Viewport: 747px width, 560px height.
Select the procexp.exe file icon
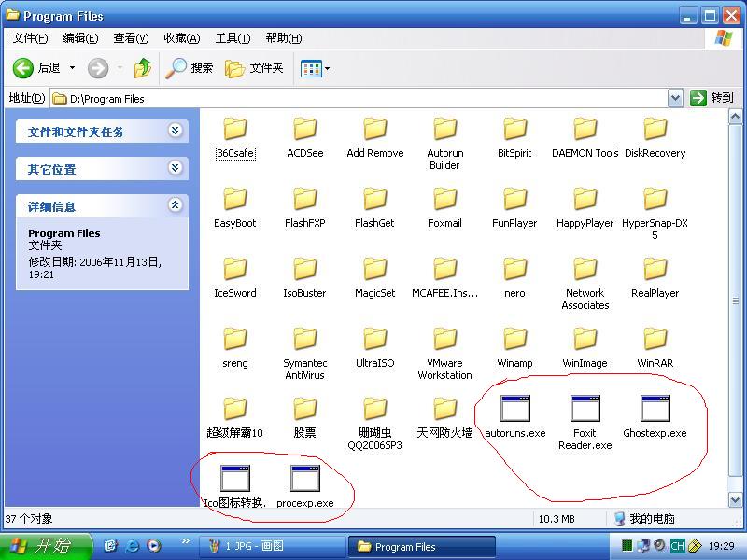[x=304, y=479]
